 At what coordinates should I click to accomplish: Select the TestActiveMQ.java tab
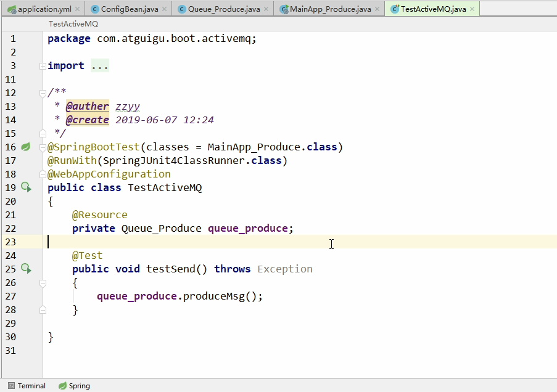(434, 9)
